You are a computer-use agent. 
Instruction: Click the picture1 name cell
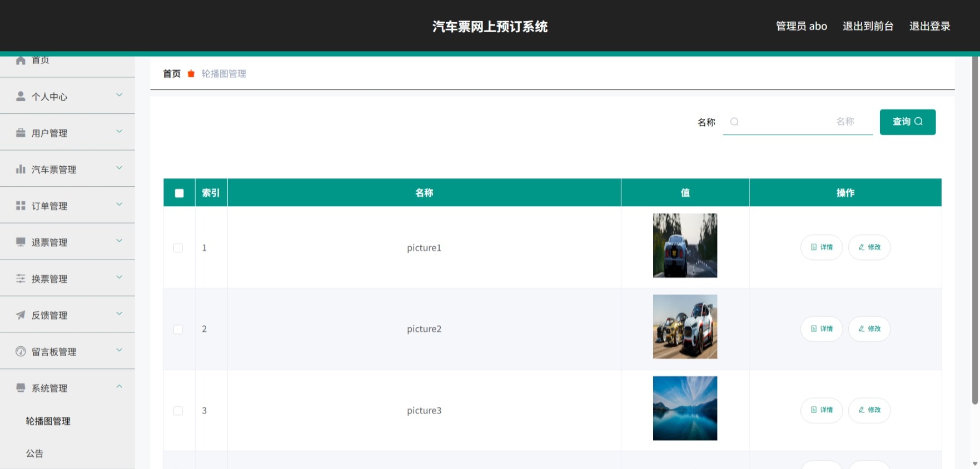pos(424,248)
